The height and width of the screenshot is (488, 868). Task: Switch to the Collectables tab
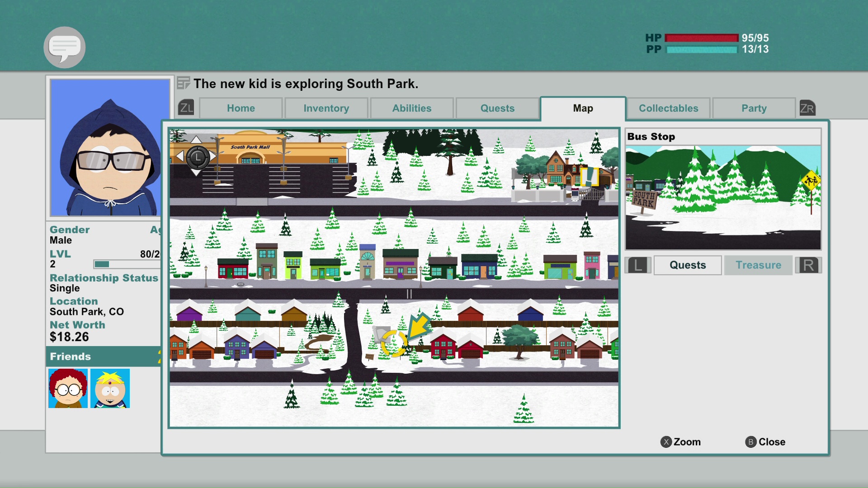(668, 108)
